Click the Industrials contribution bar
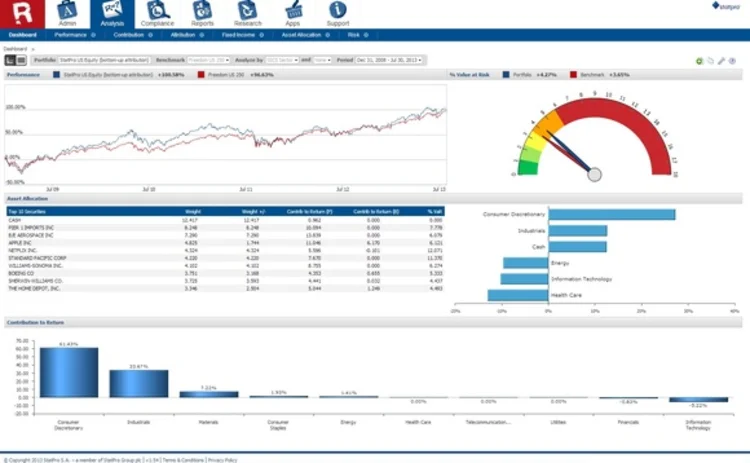Viewport: 750px width, 463px height. point(139,384)
